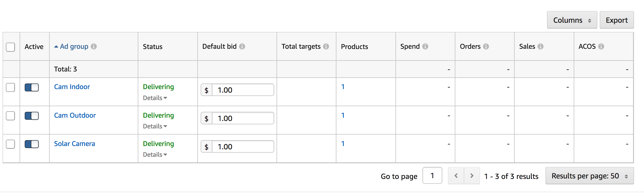Click the Products link for Solar Camera
The image size is (644, 194).
point(343,144)
